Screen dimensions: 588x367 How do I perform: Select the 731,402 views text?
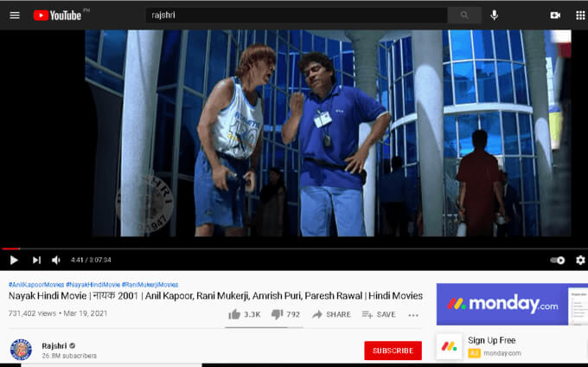(x=32, y=313)
